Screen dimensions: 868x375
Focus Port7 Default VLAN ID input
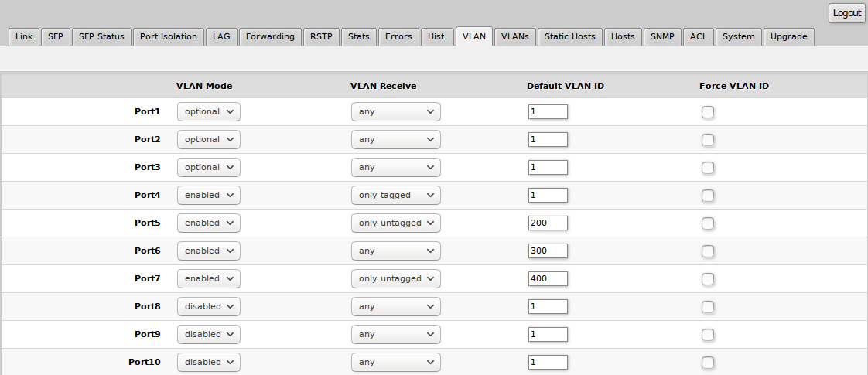click(548, 279)
